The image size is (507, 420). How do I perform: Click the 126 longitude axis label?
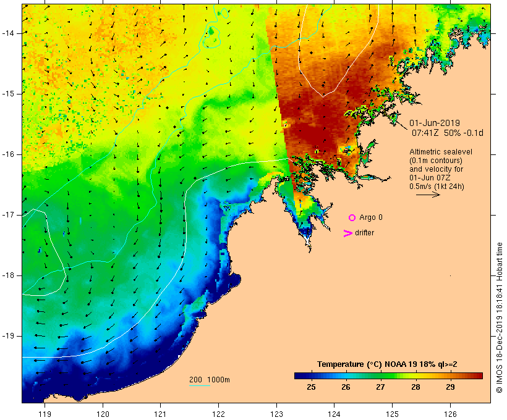point(450,414)
